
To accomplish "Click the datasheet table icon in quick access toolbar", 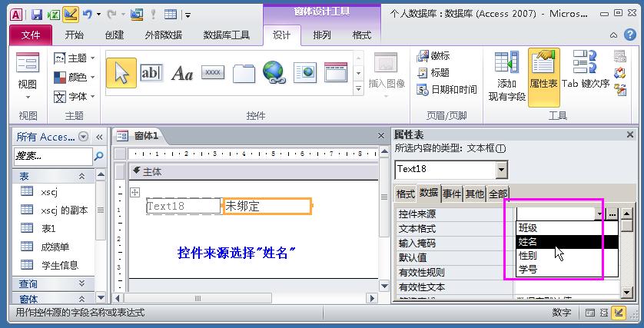I will pos(171,15).
